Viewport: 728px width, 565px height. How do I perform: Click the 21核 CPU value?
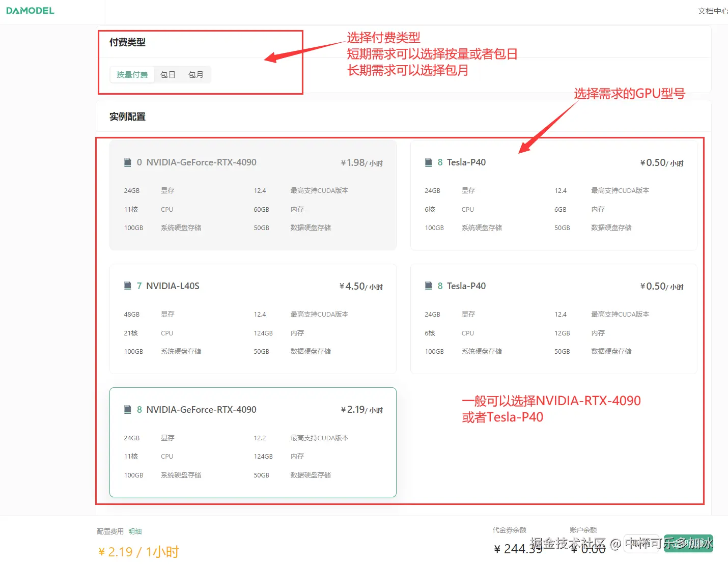tap(131, 333)
